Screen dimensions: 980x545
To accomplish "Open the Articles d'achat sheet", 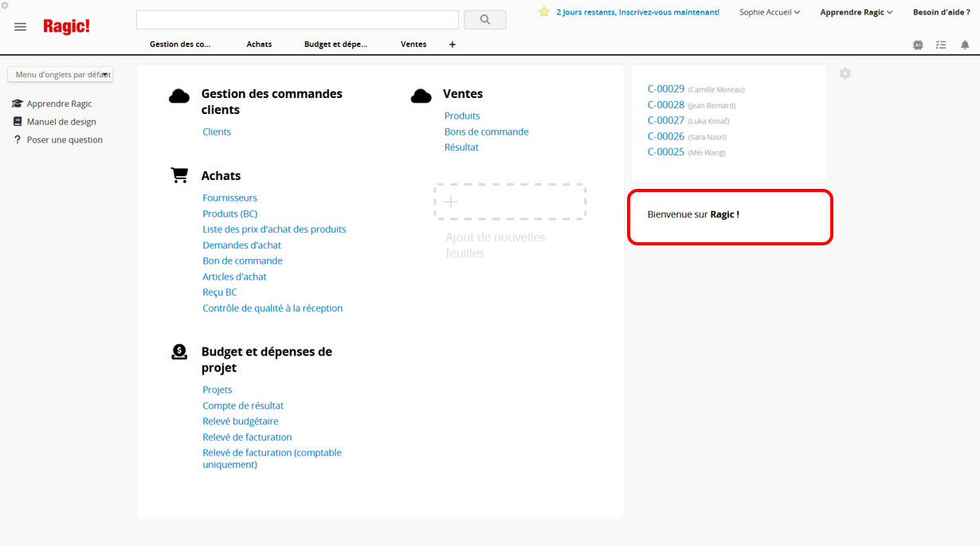I will [234, 276].
